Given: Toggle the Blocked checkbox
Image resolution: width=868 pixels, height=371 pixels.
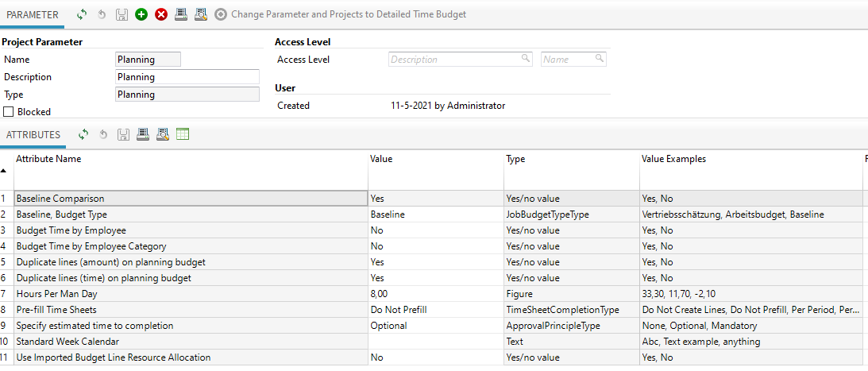Looking at the screenshot, I should (x=9, y=112).
